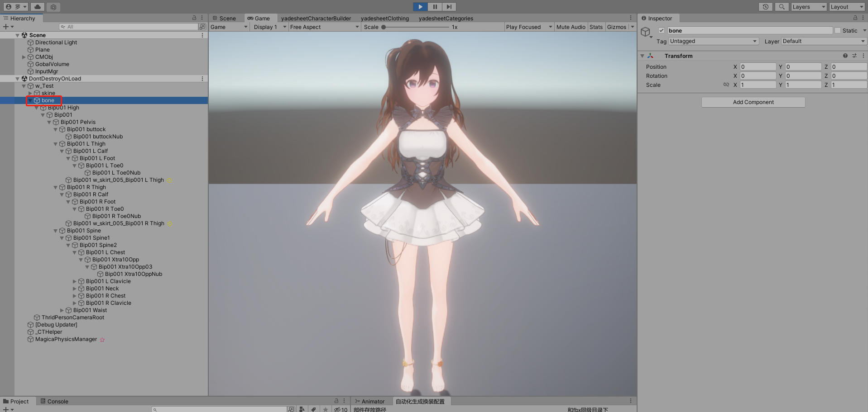Image resolution: width=868 pixels, height=412 pixels.
Task: Open the Console tab
Action: pyautogui.click(x=54, y=401)
